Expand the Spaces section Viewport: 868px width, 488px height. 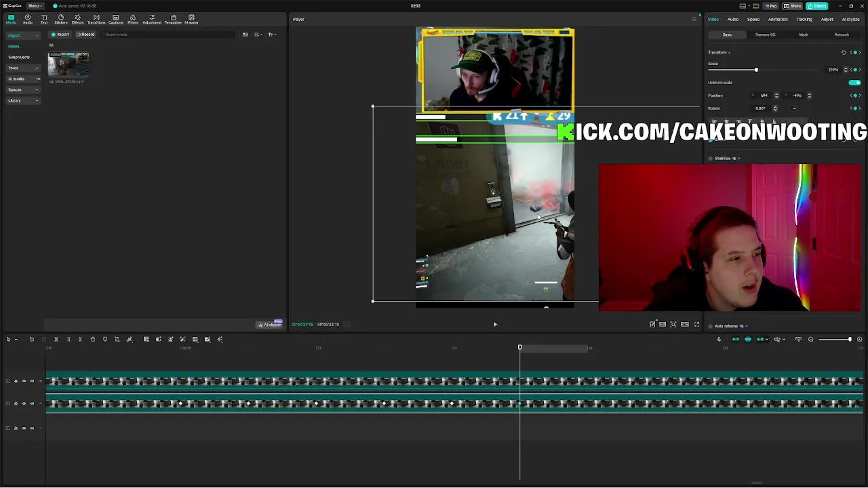[x=22, y=89]
